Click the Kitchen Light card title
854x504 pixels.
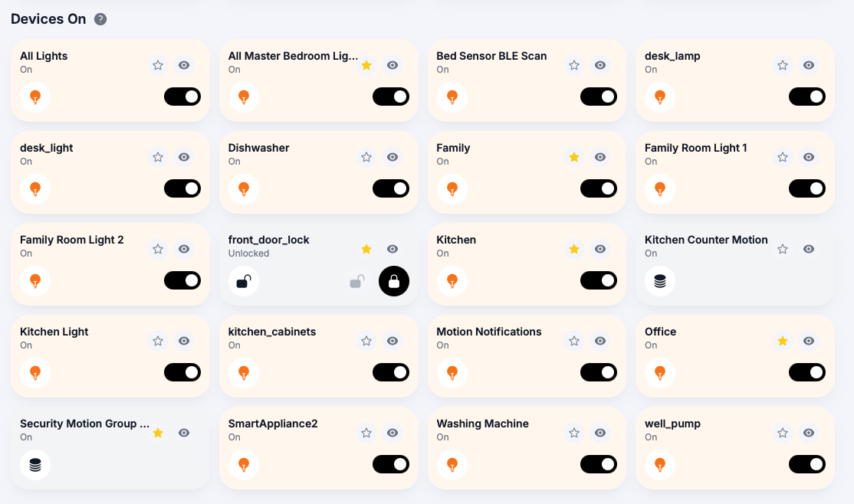coord(54,332)
